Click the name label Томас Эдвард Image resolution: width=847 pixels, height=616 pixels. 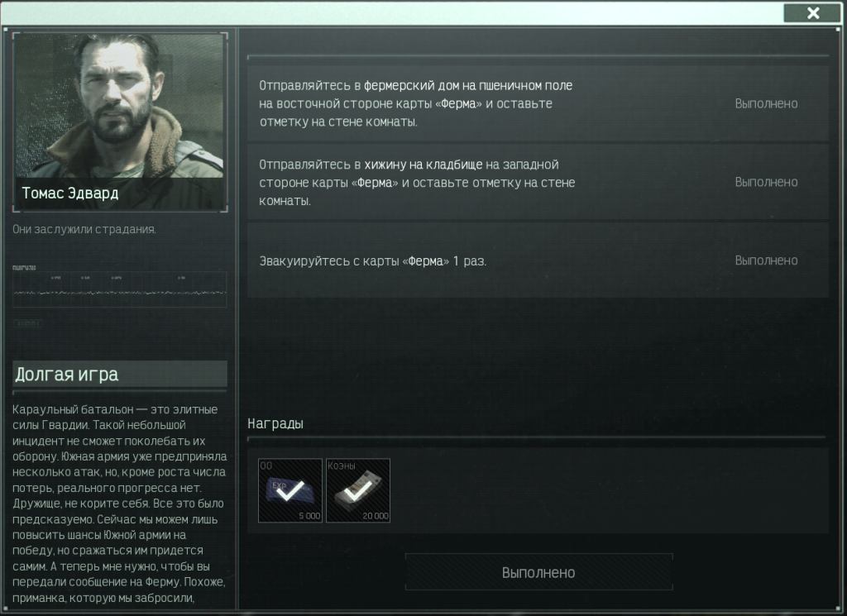pyautogui.click(x=70, y=193)
